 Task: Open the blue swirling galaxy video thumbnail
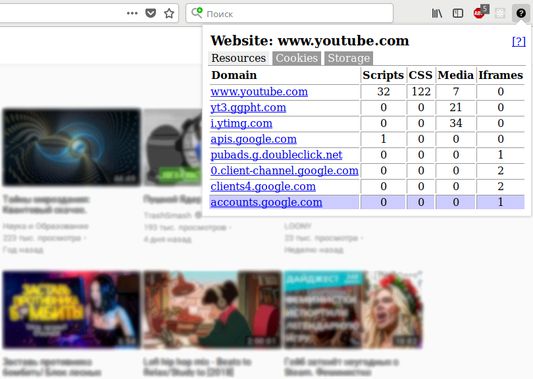(x=71, y=147)
